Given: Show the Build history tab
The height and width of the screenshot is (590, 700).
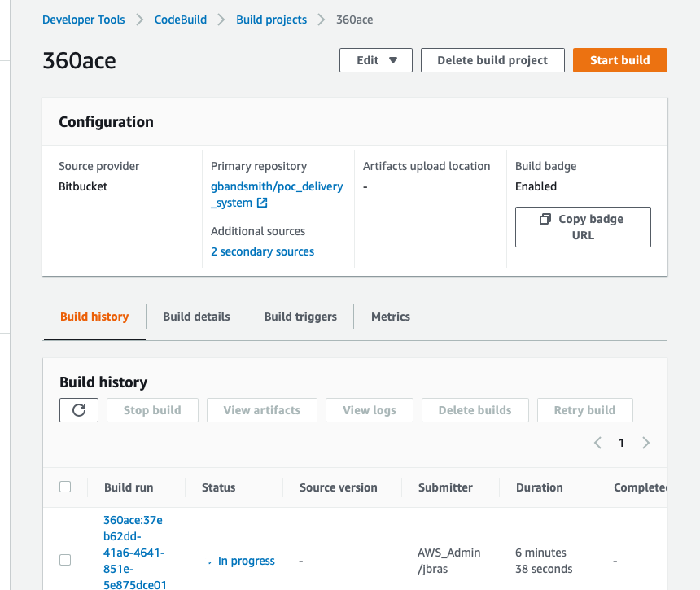Looking at the screenshot, I should pyautogui.click(x=94, y=317).
